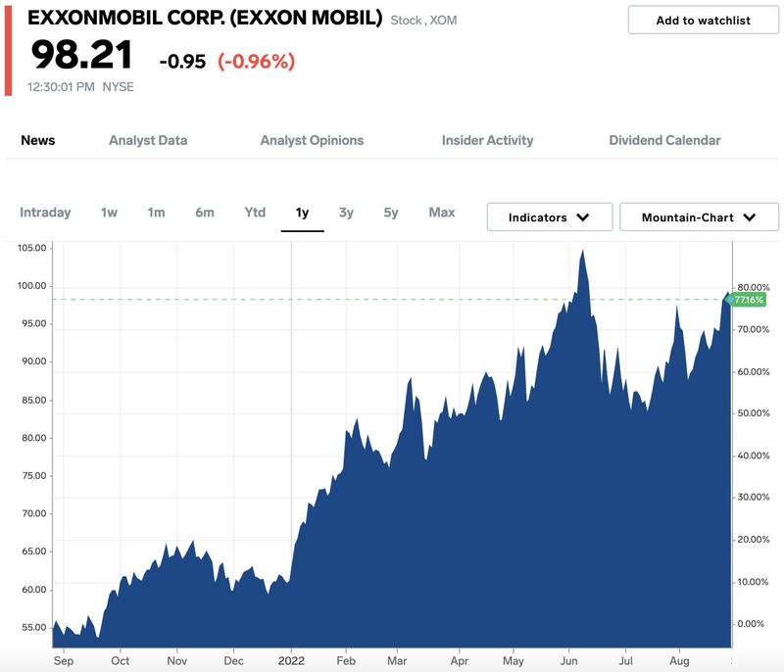The image size is (784, 672).
Task: Click the 75.00 price axis label
Action: point(34,476)
